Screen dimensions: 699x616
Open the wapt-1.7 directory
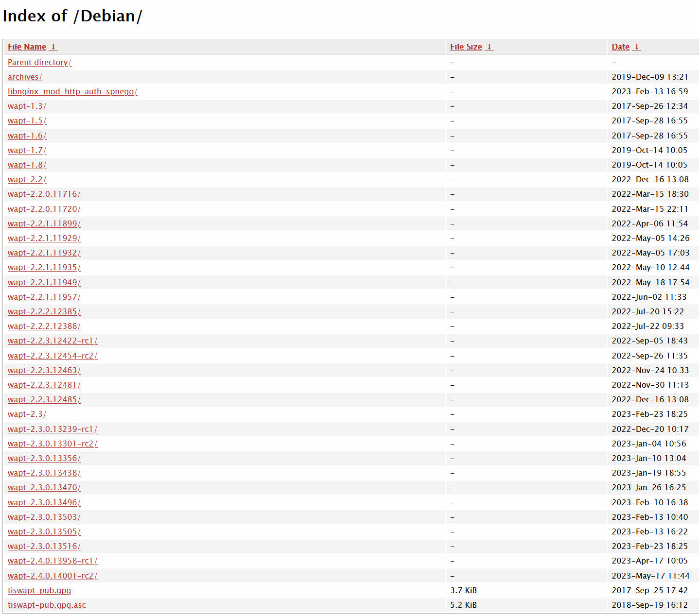(x=27, y=150)
